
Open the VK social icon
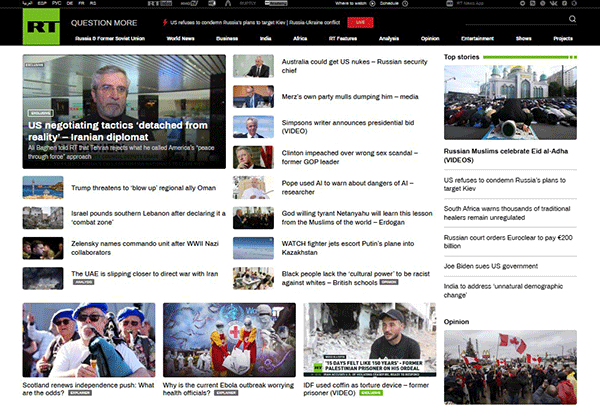[x=553, y=3]
